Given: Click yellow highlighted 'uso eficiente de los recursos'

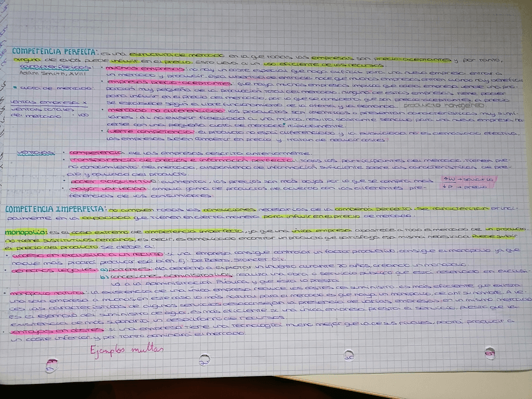Looking at the screenshot, I should (x=324, y=64).
